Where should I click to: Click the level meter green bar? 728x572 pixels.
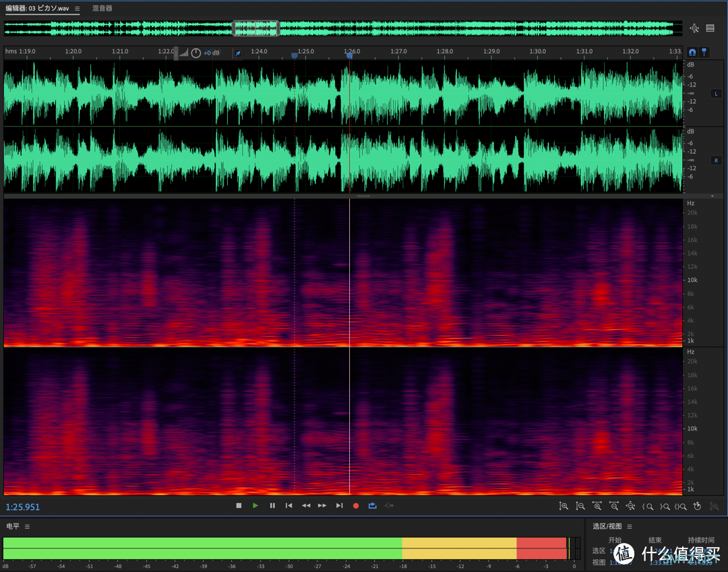202,548
